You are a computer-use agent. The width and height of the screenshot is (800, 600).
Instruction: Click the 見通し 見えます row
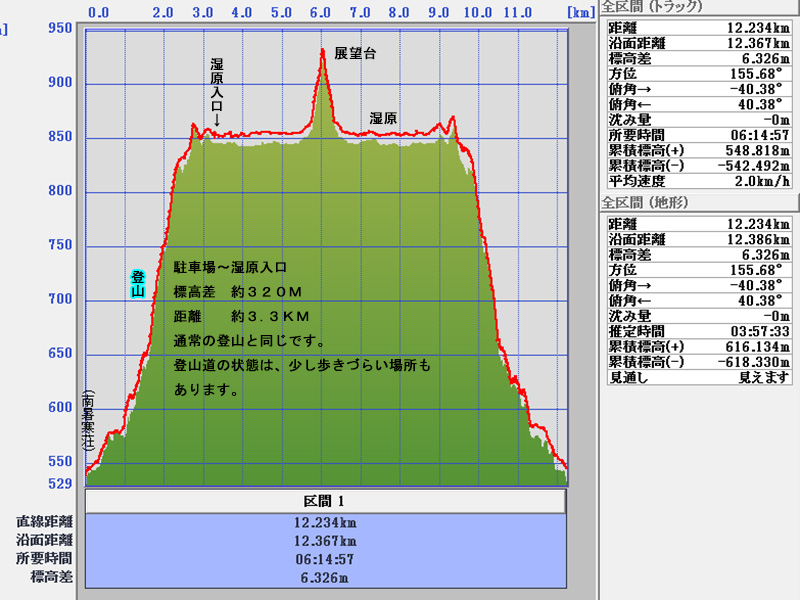[x=698, y=377]
